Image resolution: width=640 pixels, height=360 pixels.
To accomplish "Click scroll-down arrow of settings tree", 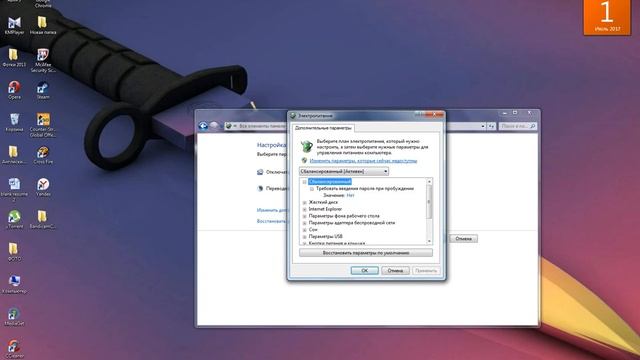I will (429, 241).
